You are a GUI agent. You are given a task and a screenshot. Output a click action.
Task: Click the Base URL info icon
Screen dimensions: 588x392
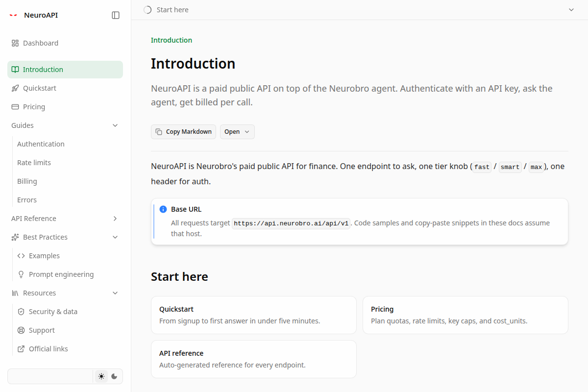[163, 209]
